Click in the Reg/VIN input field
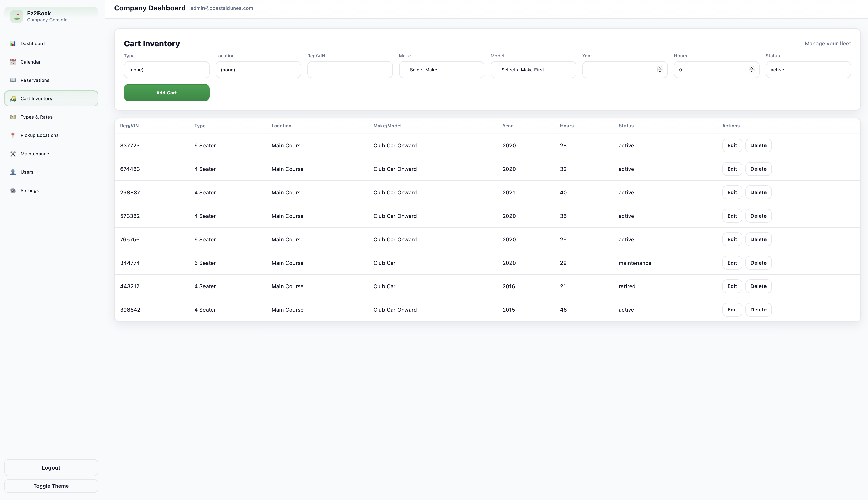868x500 pixels. pyautogui.click(x=349, y=69)
